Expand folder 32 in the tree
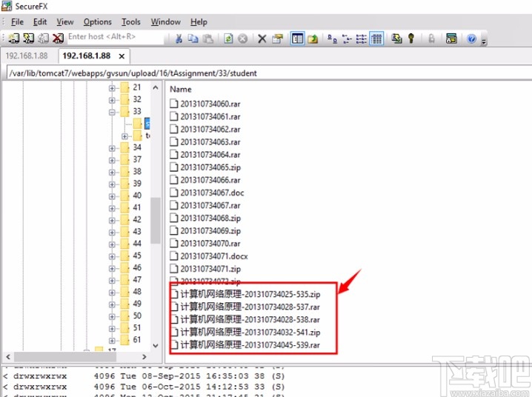The image size is (532, 397). click(112, 100)
